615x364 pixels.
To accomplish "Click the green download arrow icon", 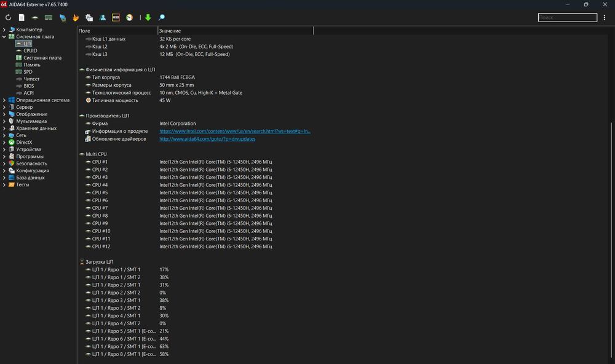I will point(148,18).
